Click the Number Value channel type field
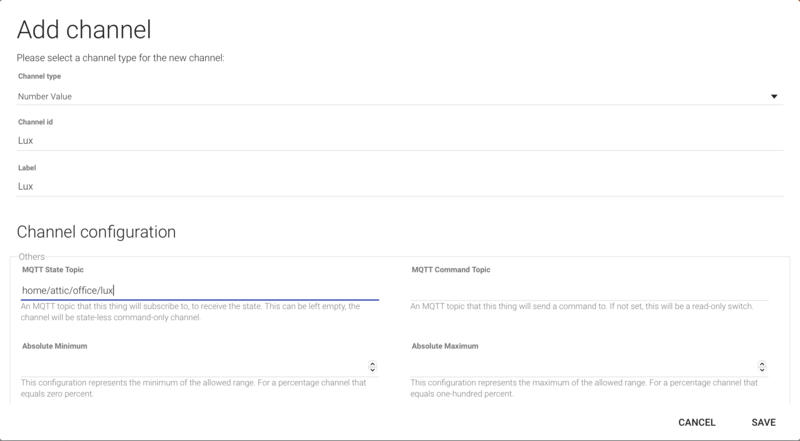This screenshot has height=441, width=800. tap(390, 97)
